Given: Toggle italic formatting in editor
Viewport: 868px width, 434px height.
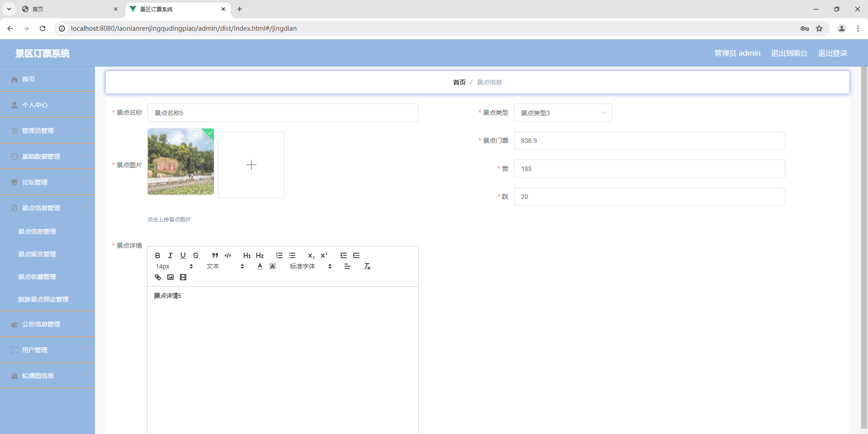Looking at the screenshot, I should click(170, 255).
